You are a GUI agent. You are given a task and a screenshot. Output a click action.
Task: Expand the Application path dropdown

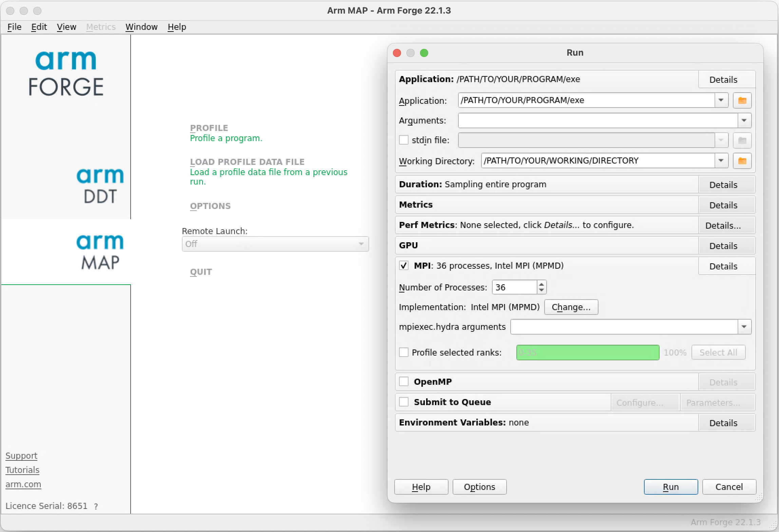coord(721,100)
